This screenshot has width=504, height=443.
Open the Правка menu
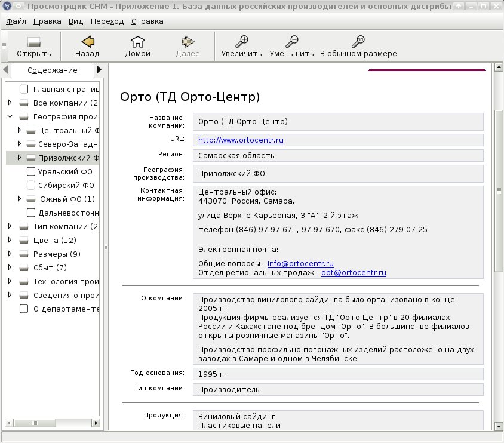[x=47, y=21]
